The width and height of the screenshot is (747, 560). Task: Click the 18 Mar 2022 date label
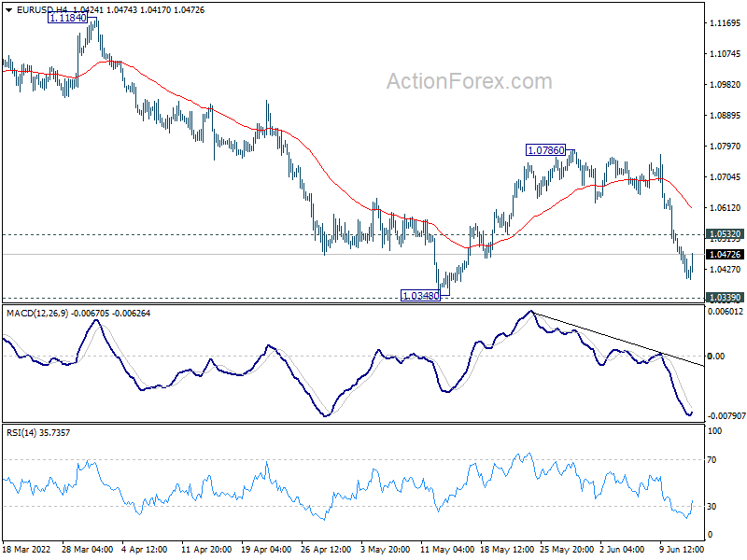[x=27, y=550]
